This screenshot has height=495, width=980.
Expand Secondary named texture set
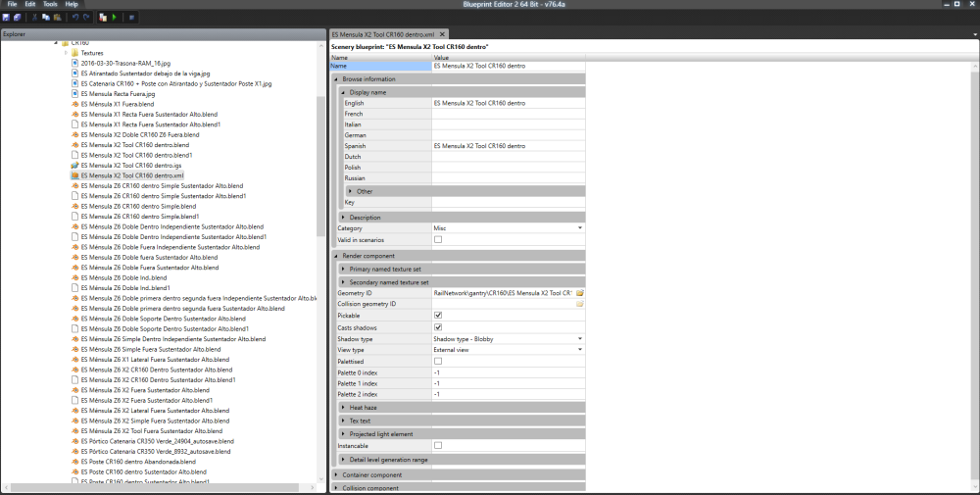tap(343, 282)
